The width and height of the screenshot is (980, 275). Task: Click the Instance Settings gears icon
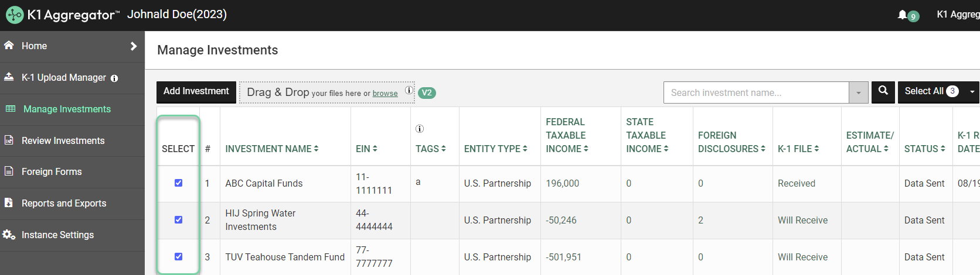click(x=9, y=235)
